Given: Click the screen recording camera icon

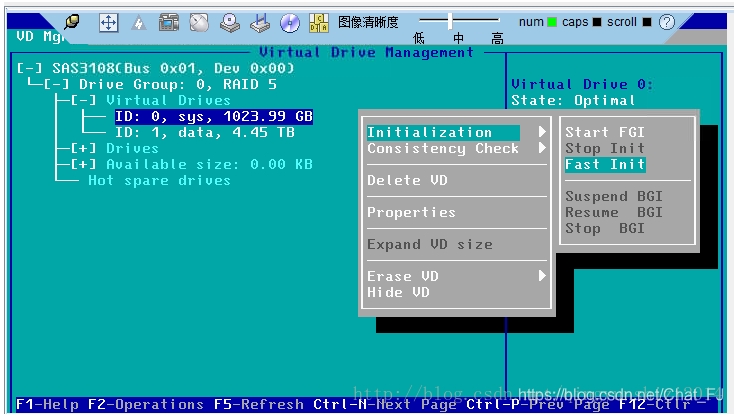Looking at the screenshot, I should (x=169, y=22).
